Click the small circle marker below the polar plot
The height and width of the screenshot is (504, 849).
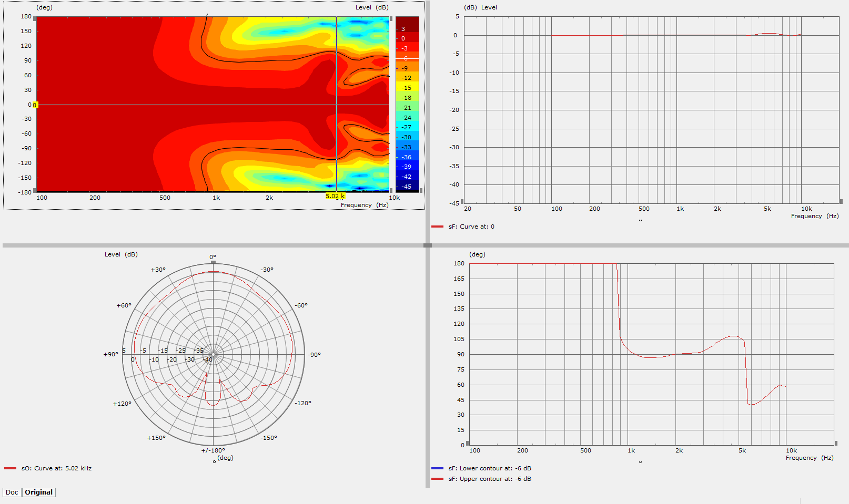[214, 462]
